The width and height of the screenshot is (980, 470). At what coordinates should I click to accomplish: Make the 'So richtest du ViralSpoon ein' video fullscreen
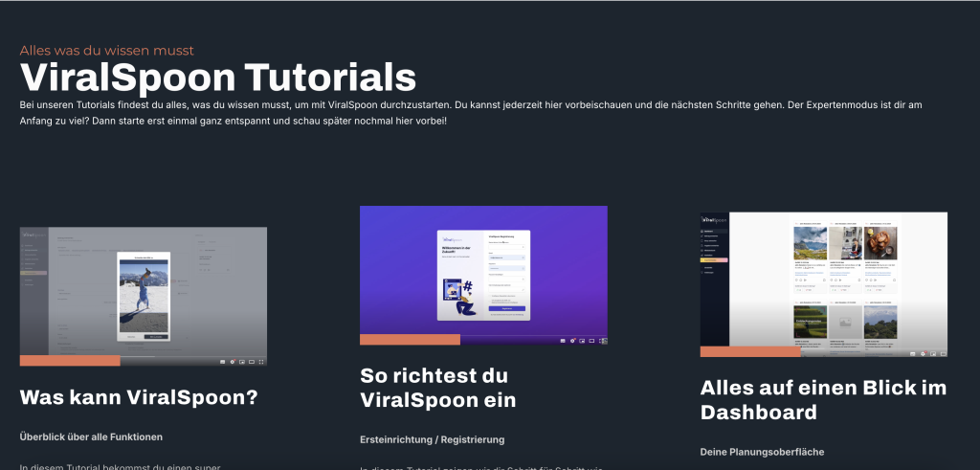pos(603,341)
